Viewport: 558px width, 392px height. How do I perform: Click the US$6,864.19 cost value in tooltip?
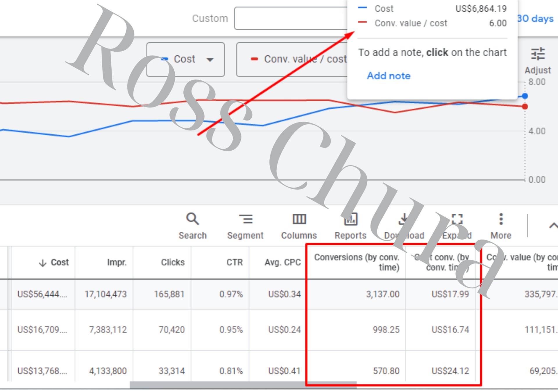[x=481, y=9]
